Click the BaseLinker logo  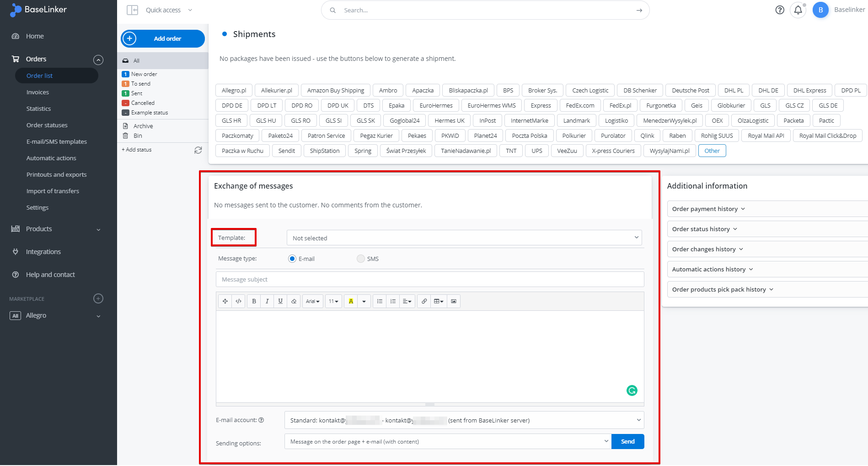39,10
